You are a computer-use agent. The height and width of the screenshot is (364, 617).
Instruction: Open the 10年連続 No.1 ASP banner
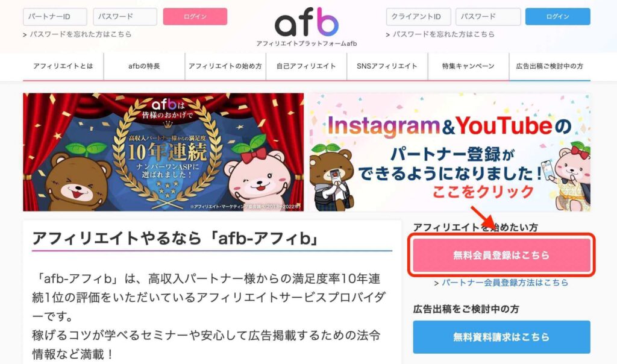163,152
